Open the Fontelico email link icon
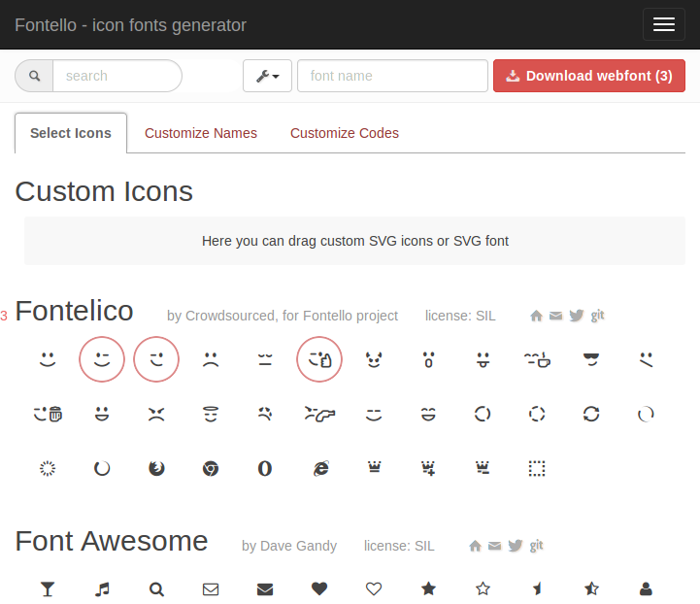The width and height of the screenshot is (700, 604). tap(555, 316)
